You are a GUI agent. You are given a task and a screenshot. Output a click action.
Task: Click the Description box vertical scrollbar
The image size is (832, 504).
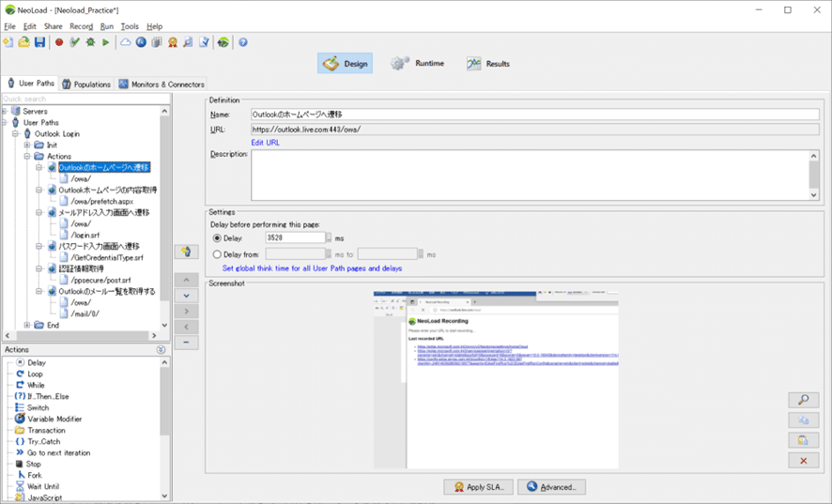pyautogui.click(x=814, y=176)
